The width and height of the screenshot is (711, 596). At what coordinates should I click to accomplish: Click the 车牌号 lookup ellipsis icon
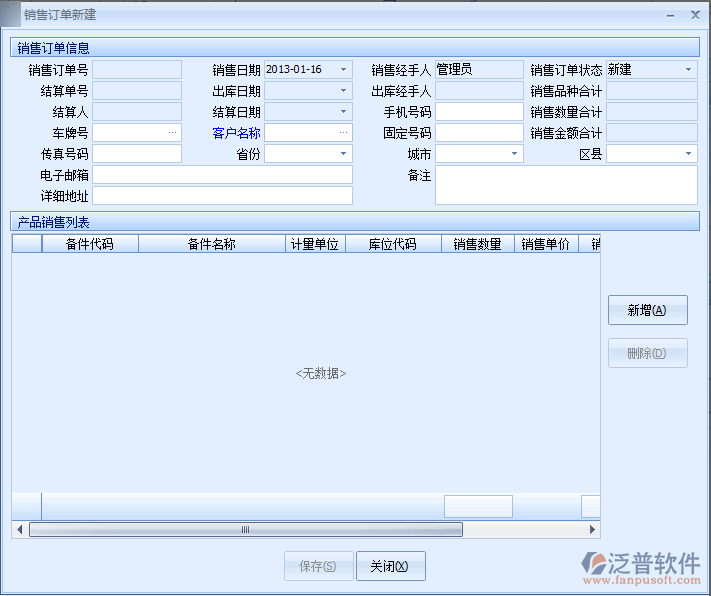(172, 133)
